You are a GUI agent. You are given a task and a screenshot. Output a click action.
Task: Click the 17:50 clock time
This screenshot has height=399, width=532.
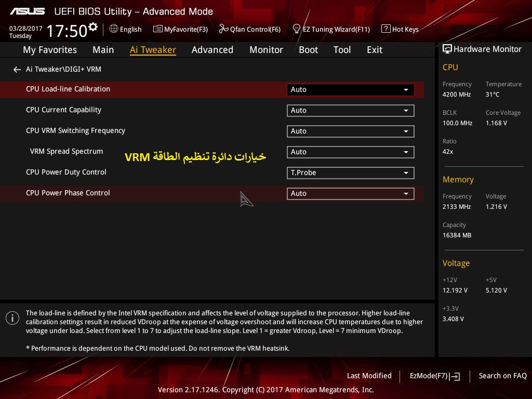tap(67, 31)
